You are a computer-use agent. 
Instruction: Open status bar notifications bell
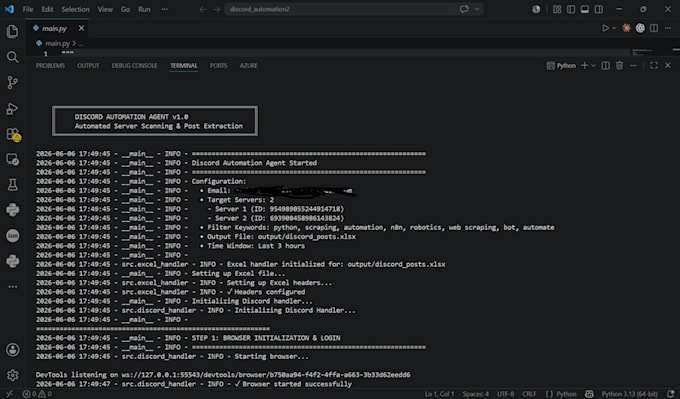click(670, 394)
